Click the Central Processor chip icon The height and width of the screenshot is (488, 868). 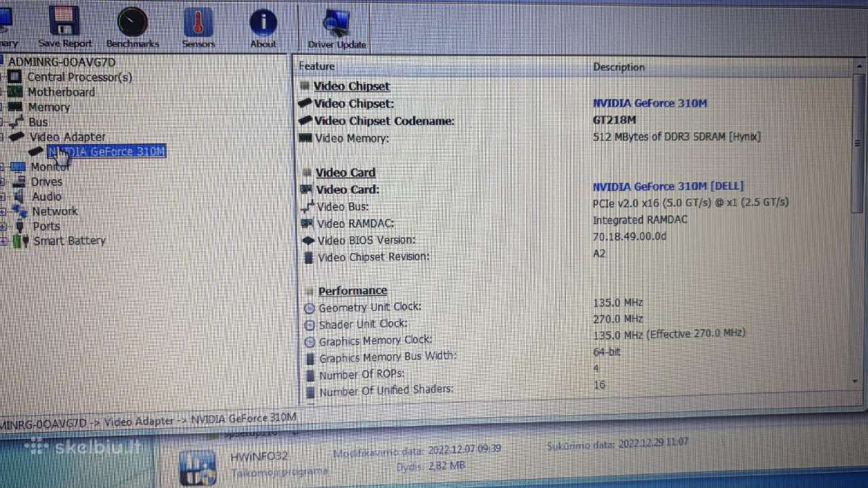[x=14, y=77]
